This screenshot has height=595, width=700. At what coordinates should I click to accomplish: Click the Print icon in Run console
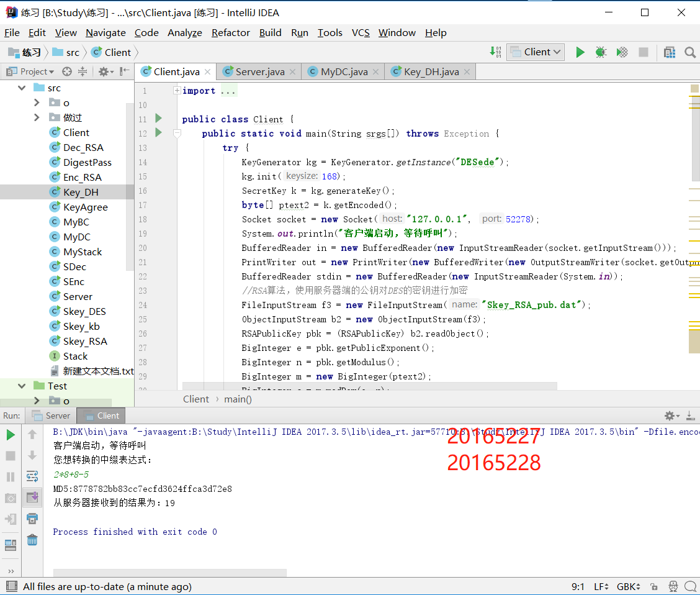click(x=32, y=519)
